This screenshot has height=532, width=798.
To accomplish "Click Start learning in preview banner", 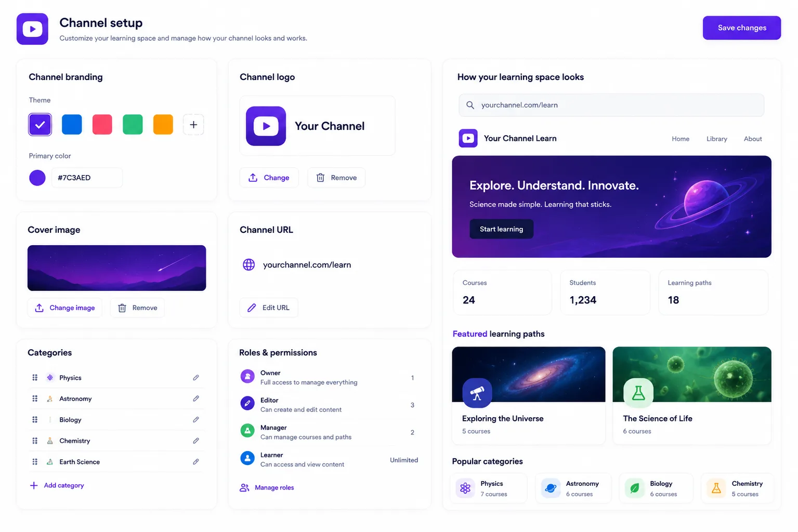I will point(501,229).
